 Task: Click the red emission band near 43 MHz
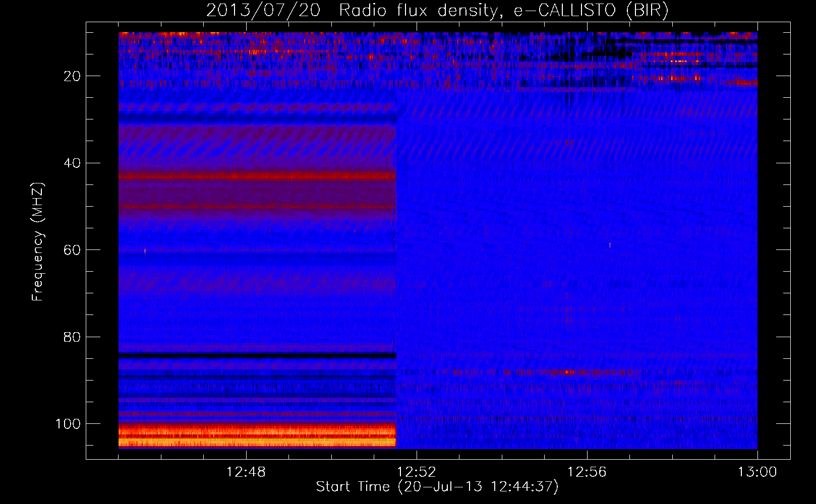[257, 176]
